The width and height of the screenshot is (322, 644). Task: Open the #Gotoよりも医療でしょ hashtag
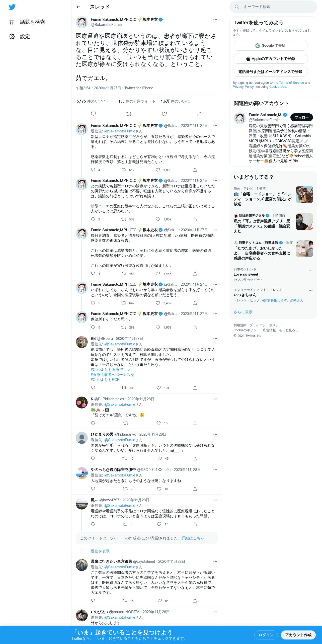110,370
